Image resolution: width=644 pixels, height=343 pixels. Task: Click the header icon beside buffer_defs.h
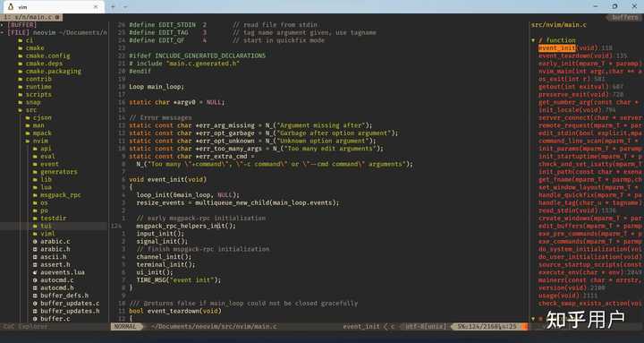tap(35, 296)
